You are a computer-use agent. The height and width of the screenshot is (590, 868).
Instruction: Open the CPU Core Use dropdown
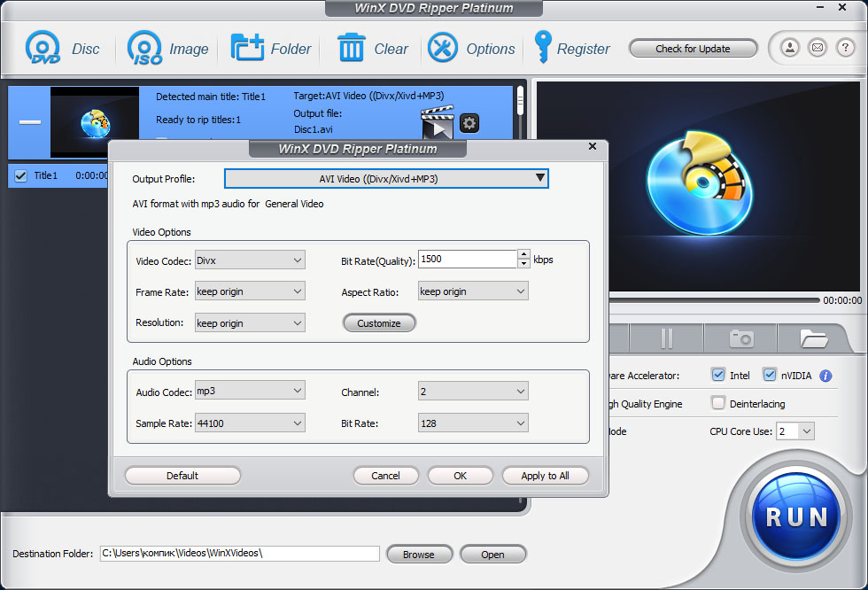click(795, 431)
